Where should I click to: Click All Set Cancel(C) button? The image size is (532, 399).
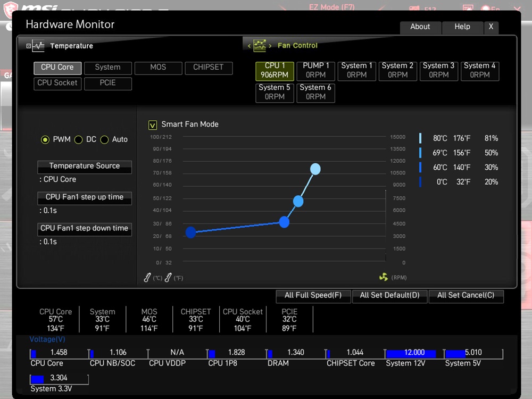pyautogui.click(x=466, y=296)
